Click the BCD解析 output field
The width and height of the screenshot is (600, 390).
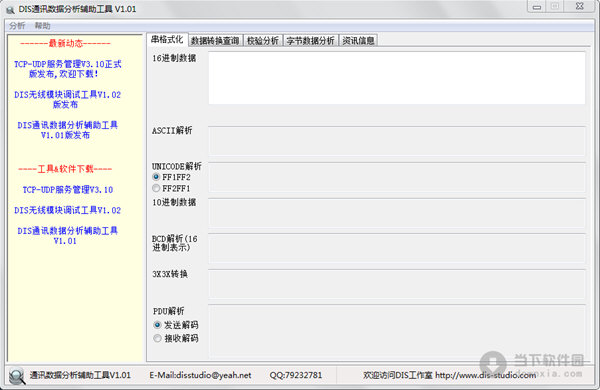[397, 248]
